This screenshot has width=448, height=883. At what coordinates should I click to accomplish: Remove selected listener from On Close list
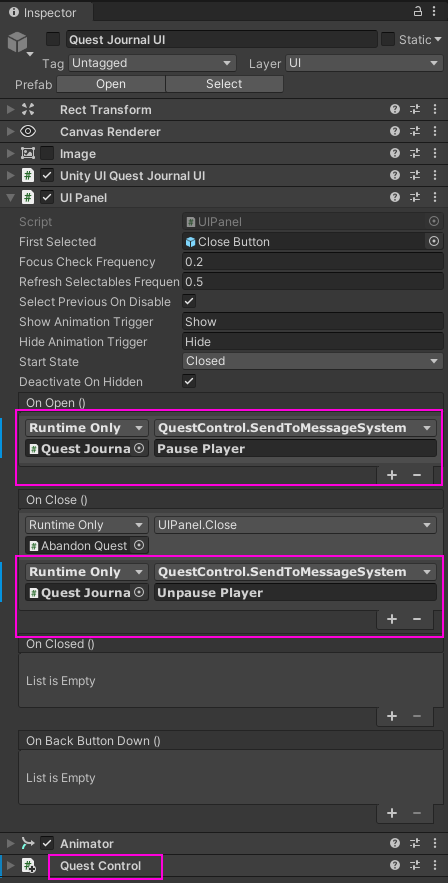[x=417, y=619]
